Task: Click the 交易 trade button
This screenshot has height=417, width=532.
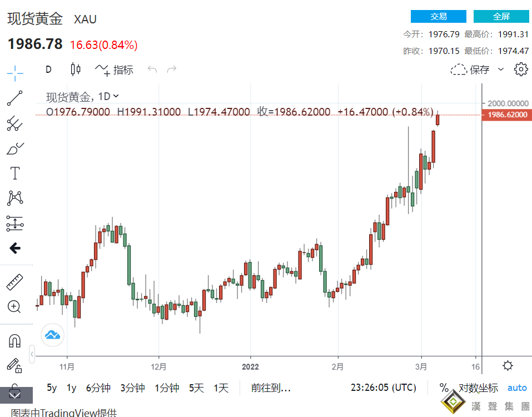Action: (438, 16)
